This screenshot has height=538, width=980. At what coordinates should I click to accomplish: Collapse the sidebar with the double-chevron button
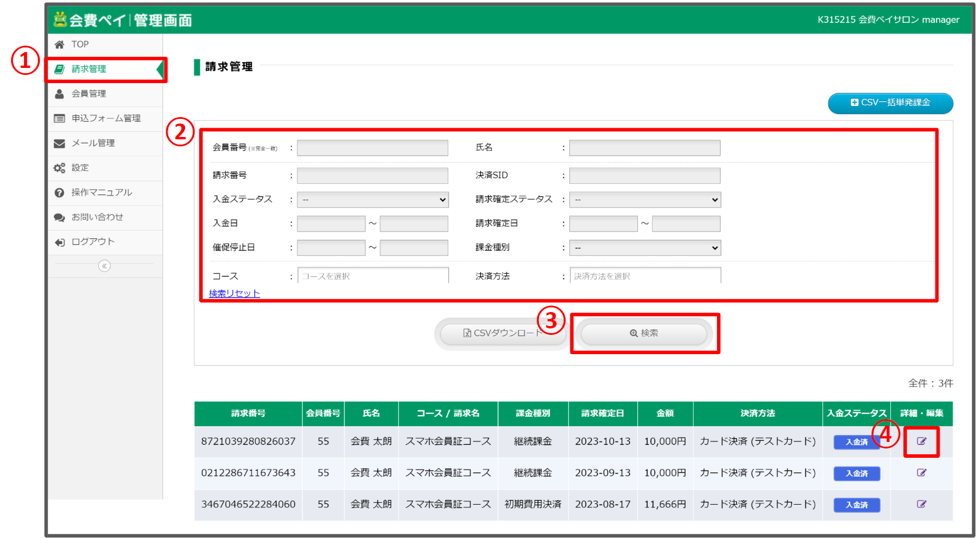click(x=104, y=266)
